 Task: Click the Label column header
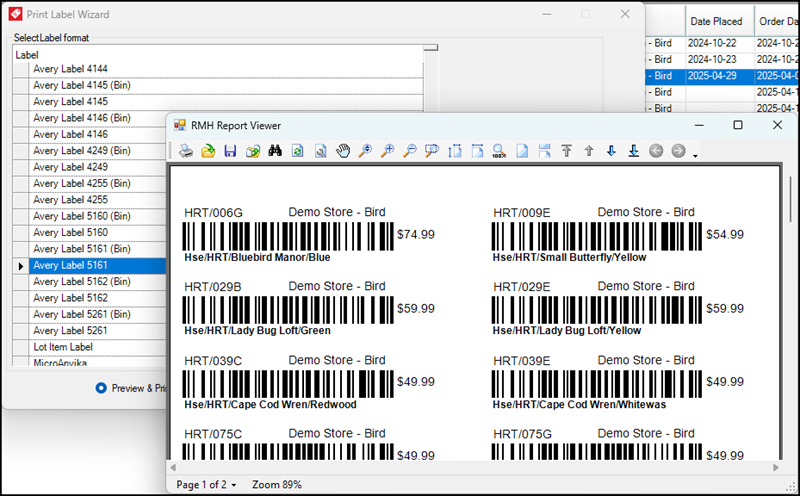(x=218, y=55)
